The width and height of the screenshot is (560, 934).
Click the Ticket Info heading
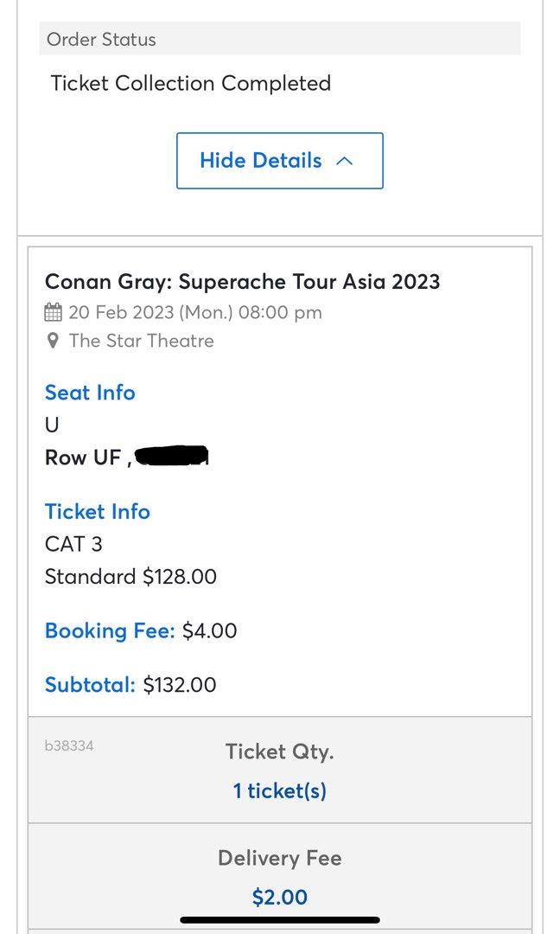[x=97, y=511]
